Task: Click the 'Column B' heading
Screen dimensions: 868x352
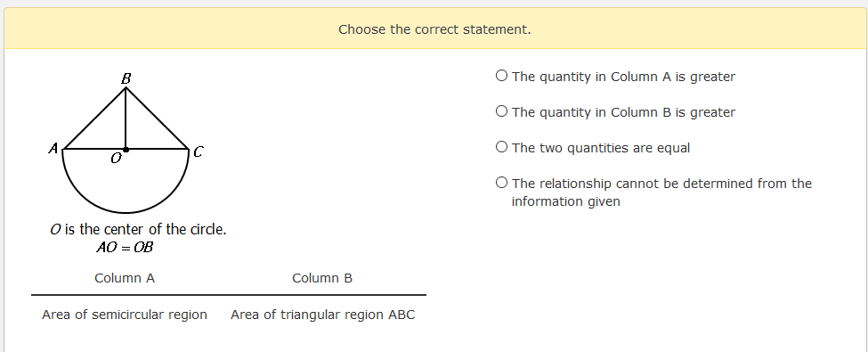Action: click(322, 278)
